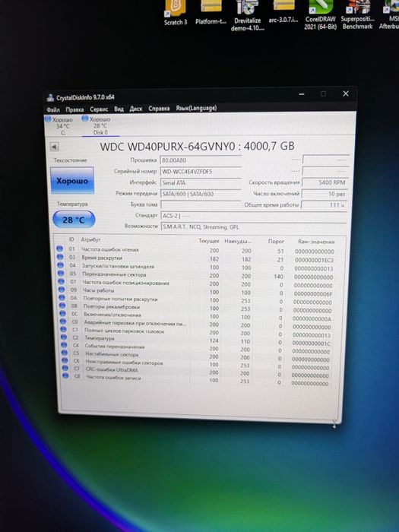399x532 pixels.
Task: Select the CRC-ошибки UltraDMA attribute text
Action: point(112,370)
